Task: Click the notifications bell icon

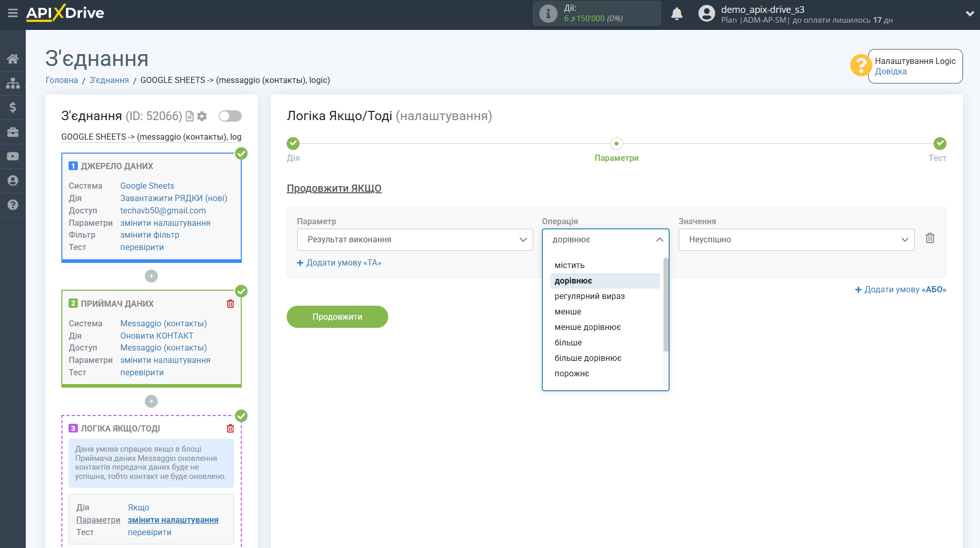Action: [676, 14]
